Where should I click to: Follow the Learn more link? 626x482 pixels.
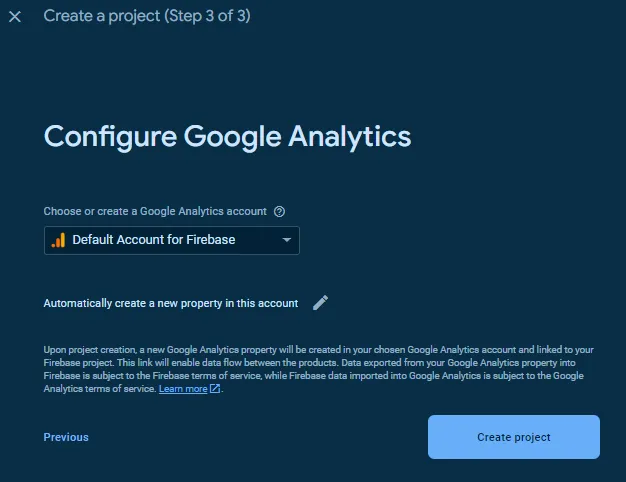(183, 389)
